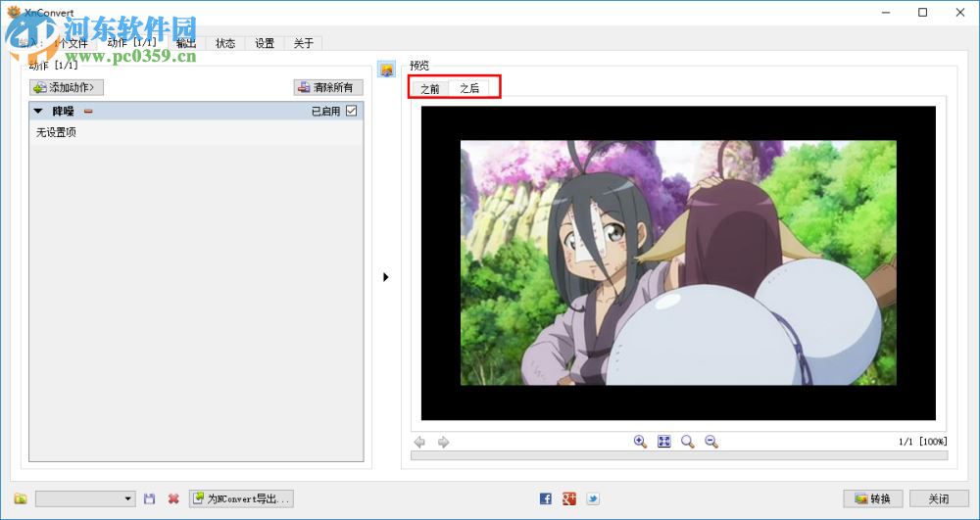Screen dimensions: 980x520
Task: Open the Twitter share icon
Action: [x=593, y=498]
